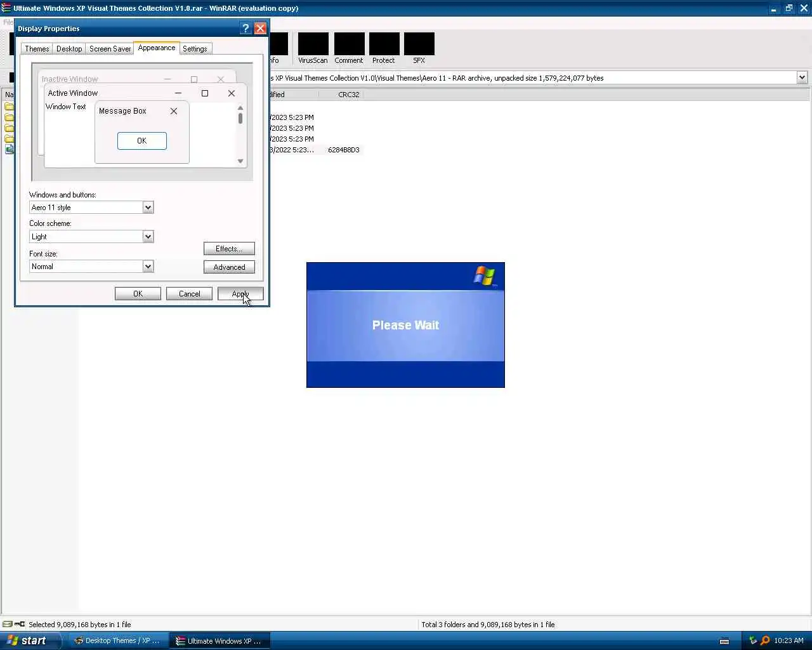This screenshot has height=650, width=812.
Task: Click the status text 'Selected 9,089,168 bytes in 1 file'
Action: point(79,625)
